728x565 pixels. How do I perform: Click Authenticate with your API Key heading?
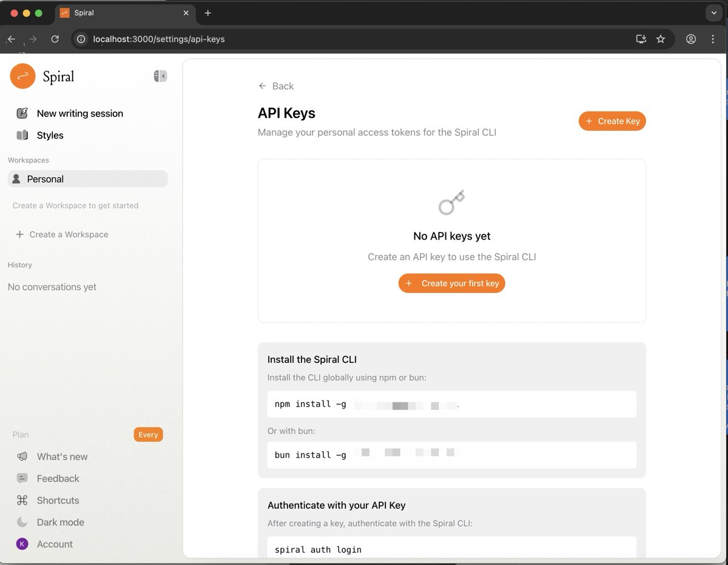click(x=336, y=505)
